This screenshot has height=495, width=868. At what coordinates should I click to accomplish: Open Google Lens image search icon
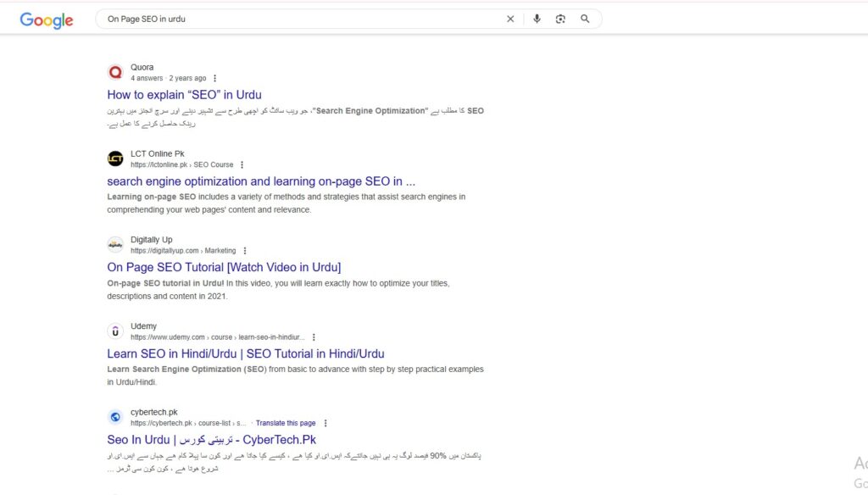[560, 19]
